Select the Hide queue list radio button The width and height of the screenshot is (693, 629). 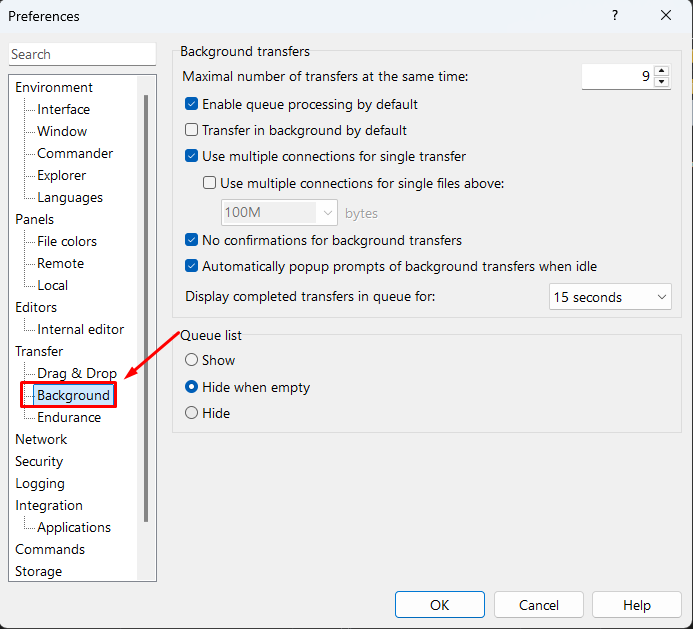[192, 413]
